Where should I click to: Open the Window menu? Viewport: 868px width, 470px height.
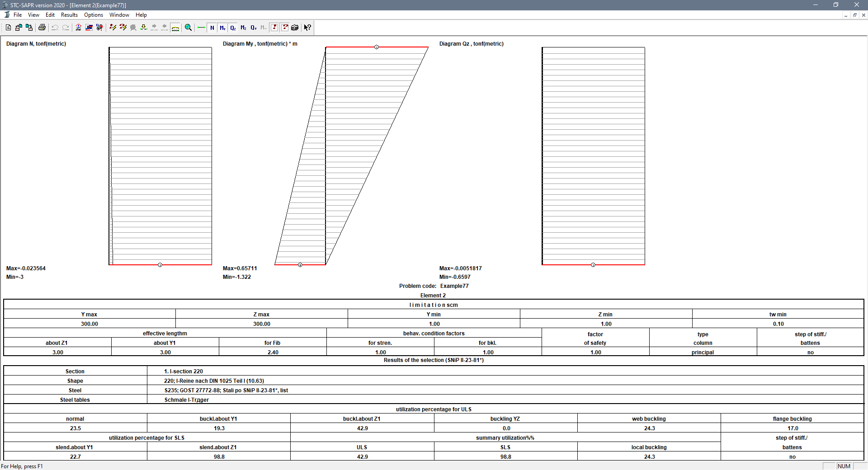pos(119,15)
